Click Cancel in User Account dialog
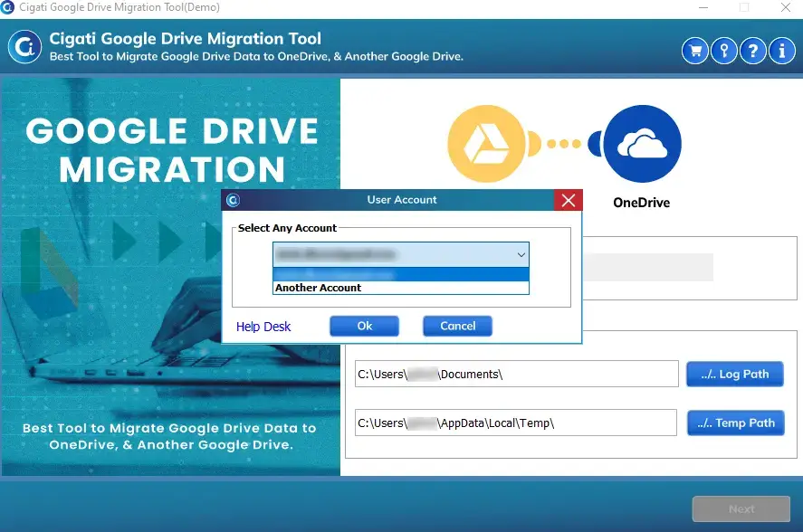Viewport: 803px width, 532px height. click(x=457, y=326)
